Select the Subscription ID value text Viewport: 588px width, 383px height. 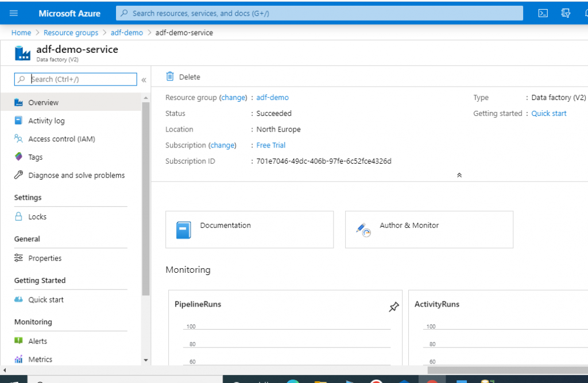pyautogui.click(x=324, y=161)
